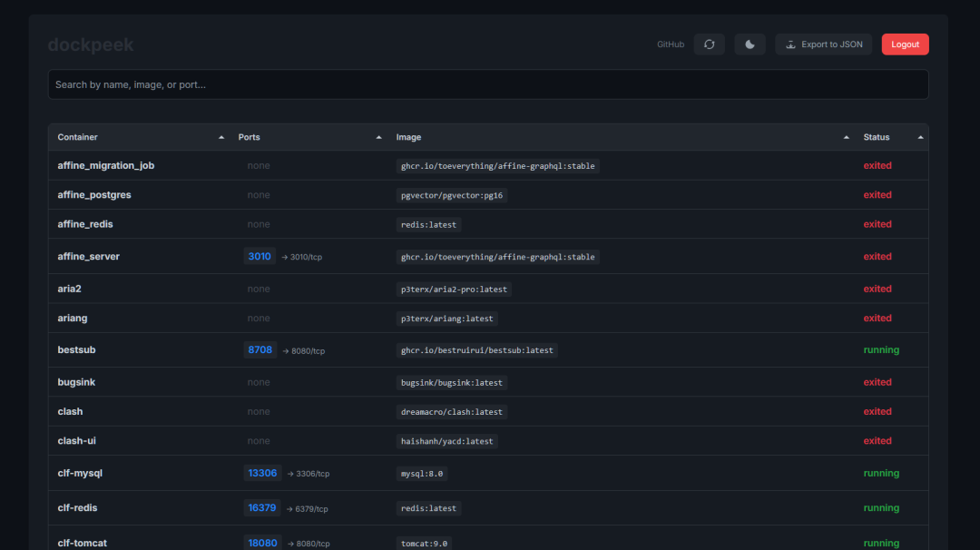Viewport: 980px width, 550px height.
Task: Open port 18080 link for clf-tomcat
Action: click(x=262, y=543)
